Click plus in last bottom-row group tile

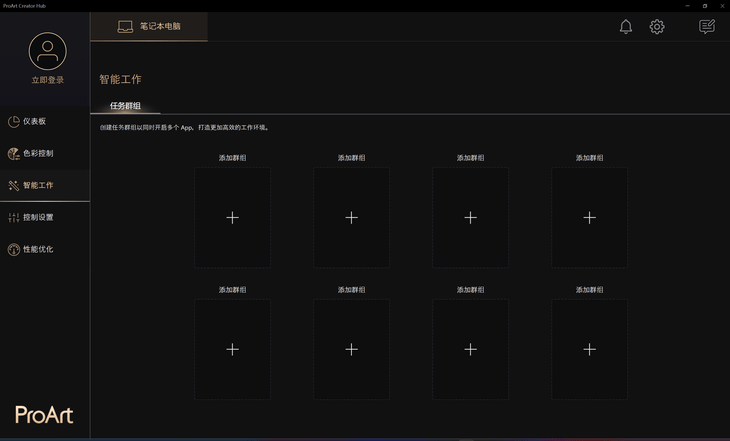pyautogui.click(x=589, y=349)
